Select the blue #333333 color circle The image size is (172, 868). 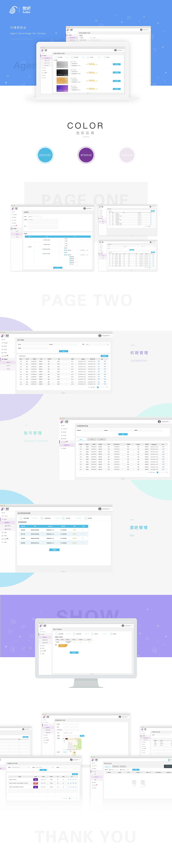[x=45, y=155]
